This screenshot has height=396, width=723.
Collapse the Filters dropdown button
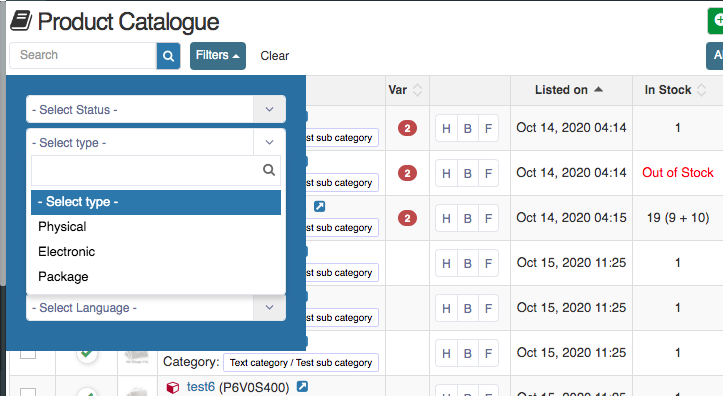(x=218, y=56)
